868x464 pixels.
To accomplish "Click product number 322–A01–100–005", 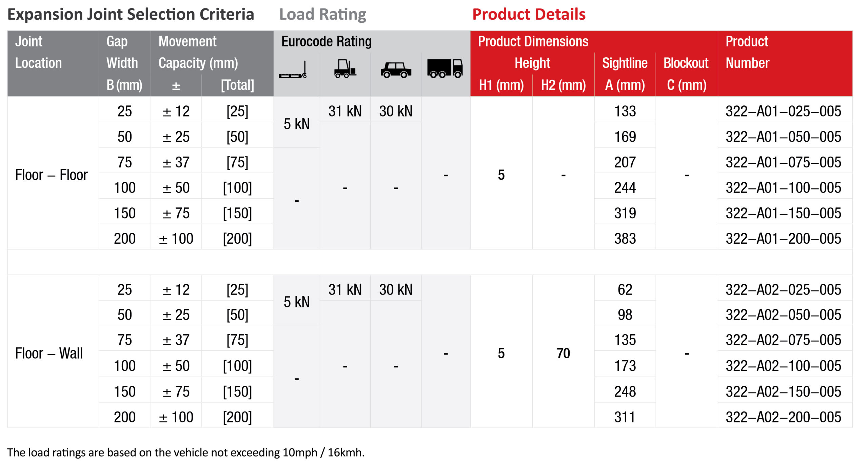I will [783, 188].
